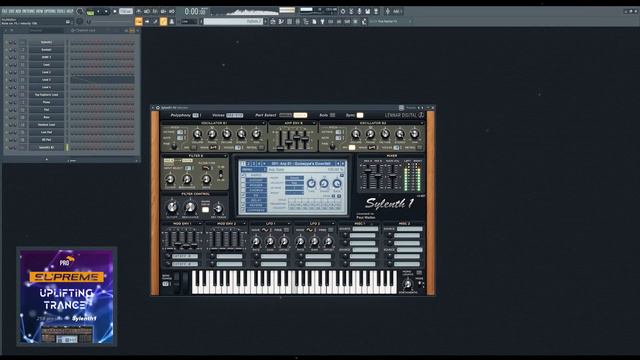Open the Presets menu in the plugin title bar

click(x=411, y=108)
